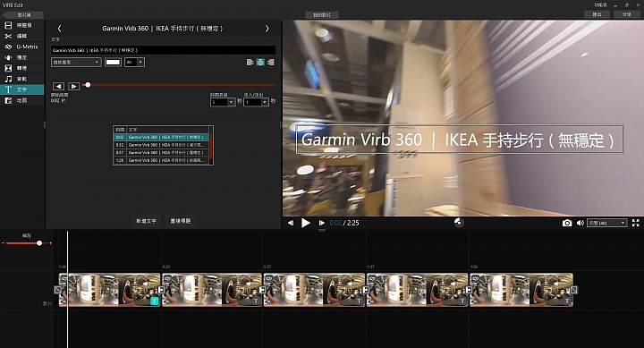Set text alignment to left
The height and width of the screenshot is (348, 644).
pos(250,62)
